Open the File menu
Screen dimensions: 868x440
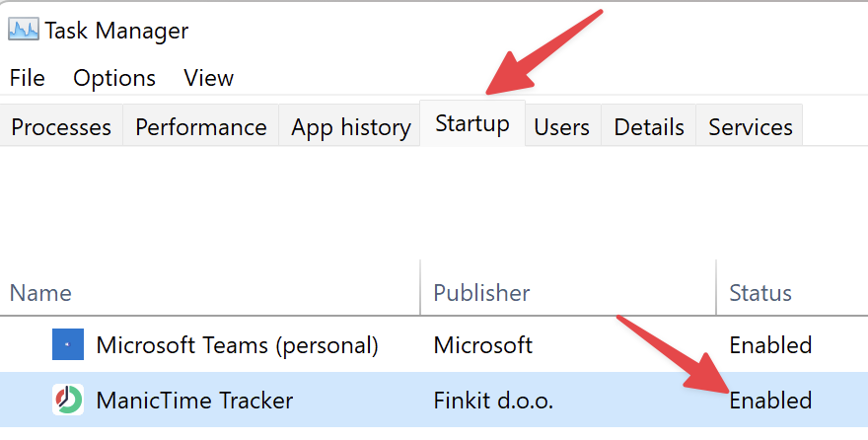click(28, 78)
